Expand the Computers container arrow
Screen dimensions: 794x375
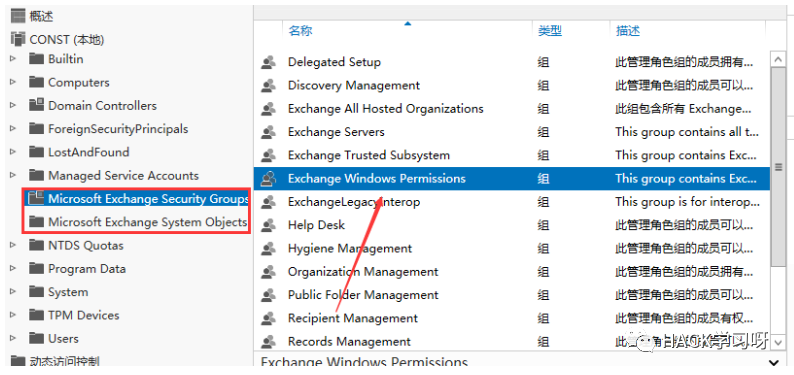13,82
